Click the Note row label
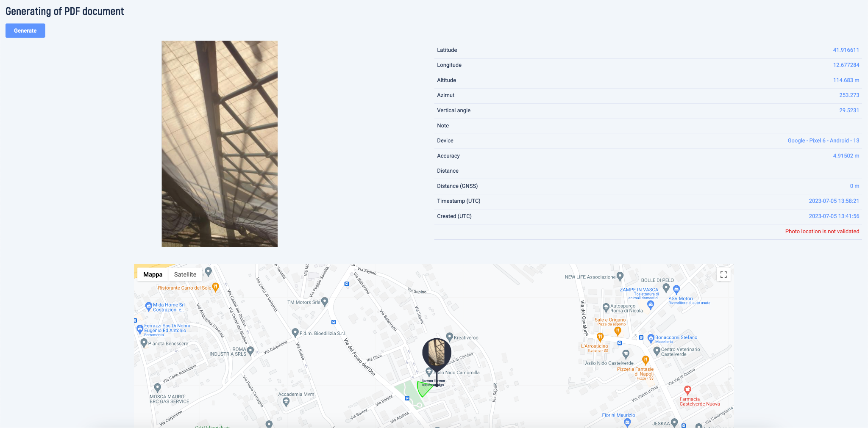The height and width of the screenshot is (428, 868). 443,125
